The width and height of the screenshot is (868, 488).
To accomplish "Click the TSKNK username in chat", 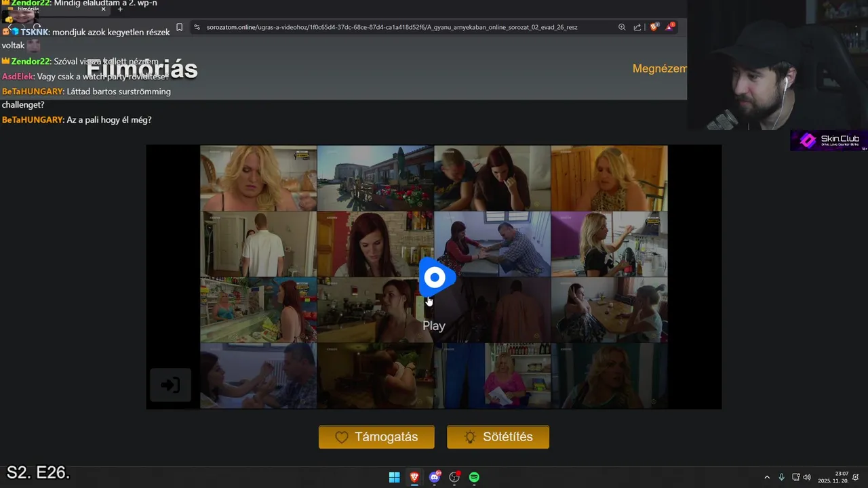I will [35, 32].
